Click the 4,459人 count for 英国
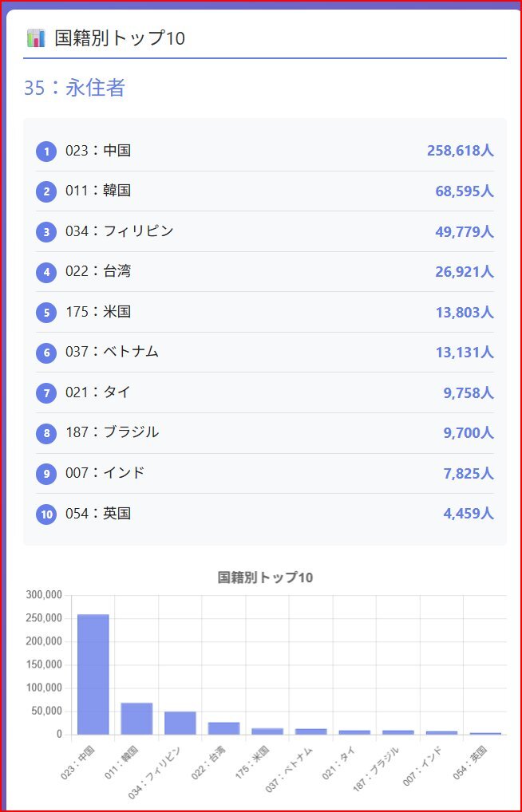Viewport: 522px width, 812px height. click(x=469, y=514)
